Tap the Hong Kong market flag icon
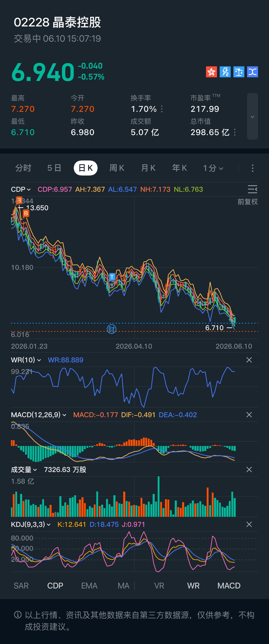This screenshot has height=644, width=269. [211, 72]
